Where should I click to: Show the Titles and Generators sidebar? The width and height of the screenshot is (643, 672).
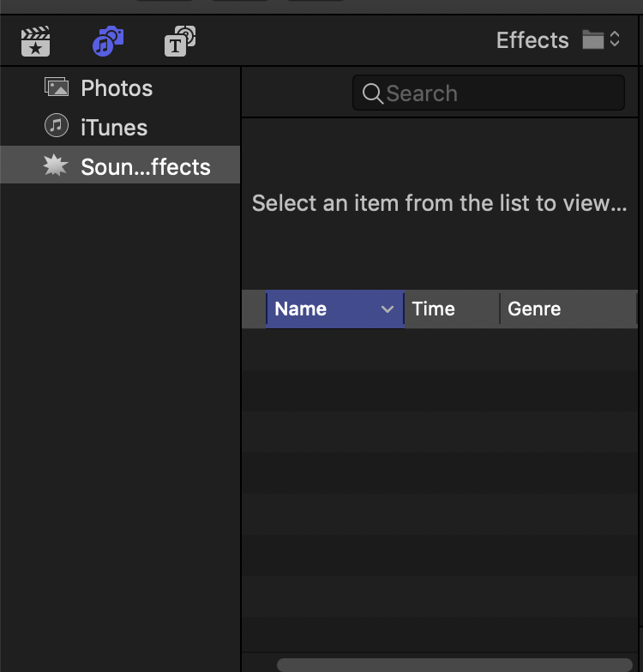(179, 41)
